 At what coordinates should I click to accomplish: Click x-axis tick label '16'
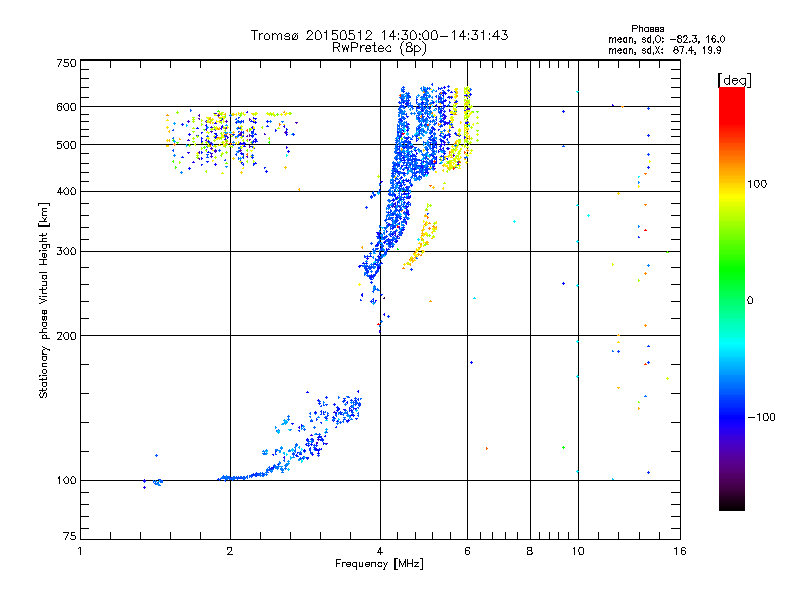[x=680, y=551]
